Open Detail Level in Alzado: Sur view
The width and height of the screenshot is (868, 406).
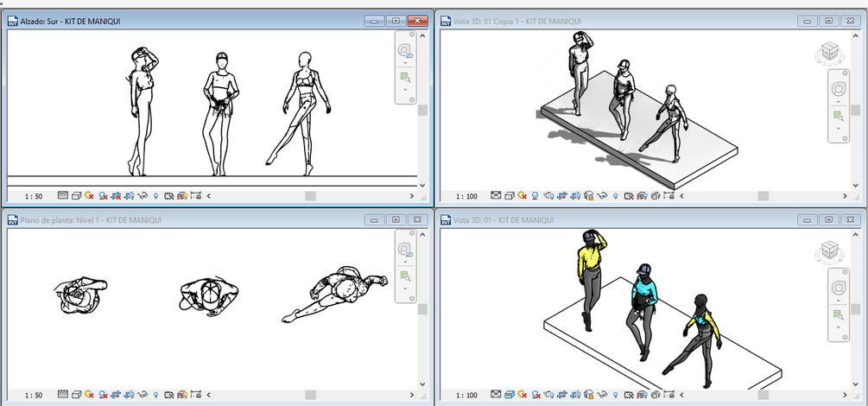[63, 195]
